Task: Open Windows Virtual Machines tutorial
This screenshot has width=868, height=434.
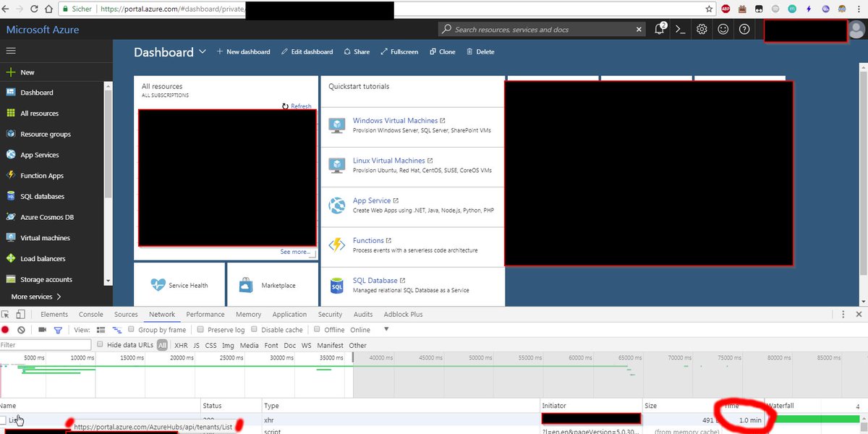Action: pos(395,121)
